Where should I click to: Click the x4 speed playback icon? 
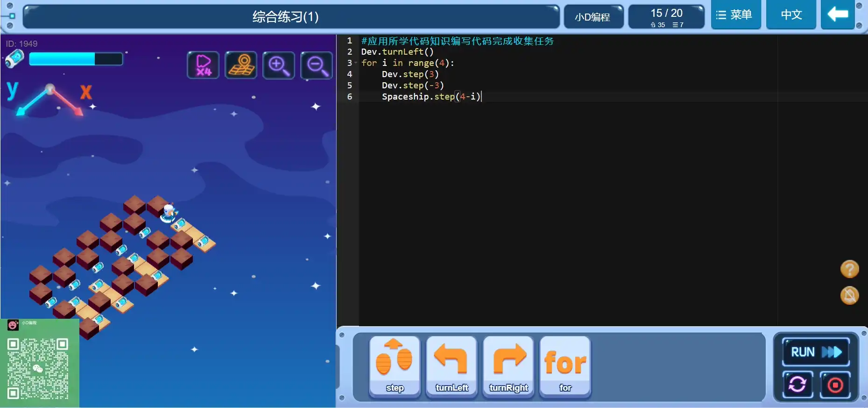203,65
